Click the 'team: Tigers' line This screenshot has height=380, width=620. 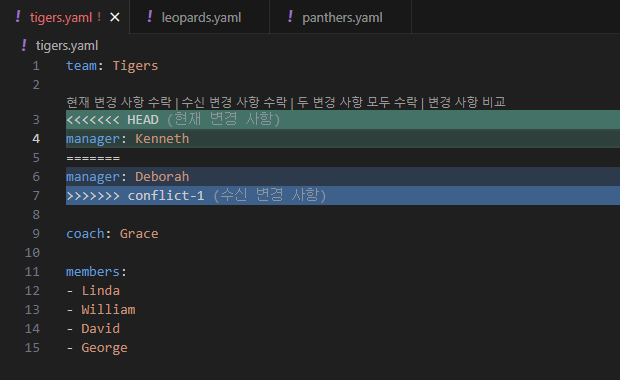click(x=112, y=66)
